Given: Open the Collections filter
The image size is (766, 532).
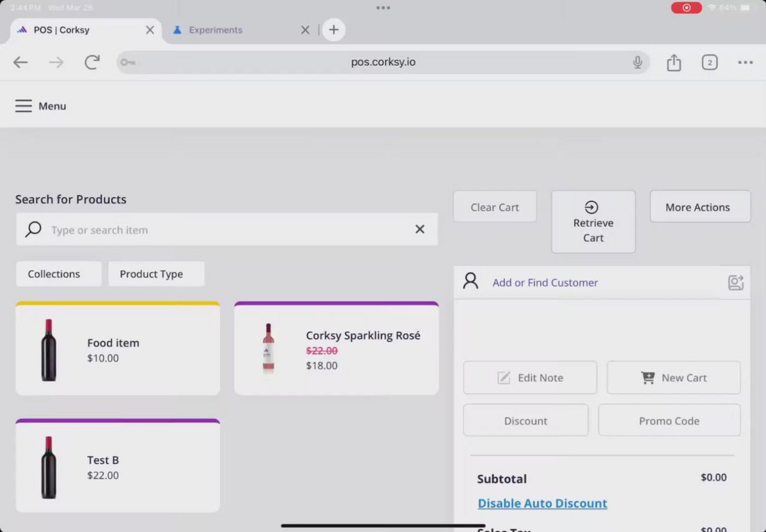Looking at the screenshot, I should (x=59, y=274).
